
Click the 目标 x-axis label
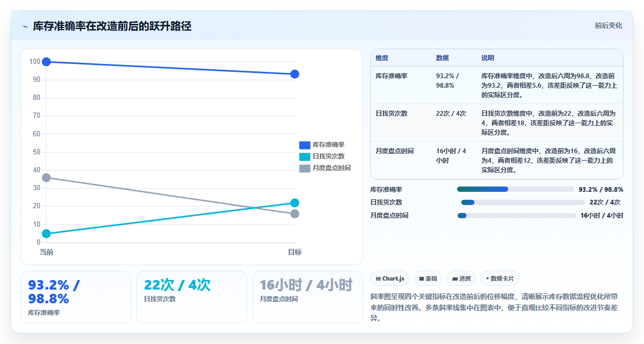point(295,252)
